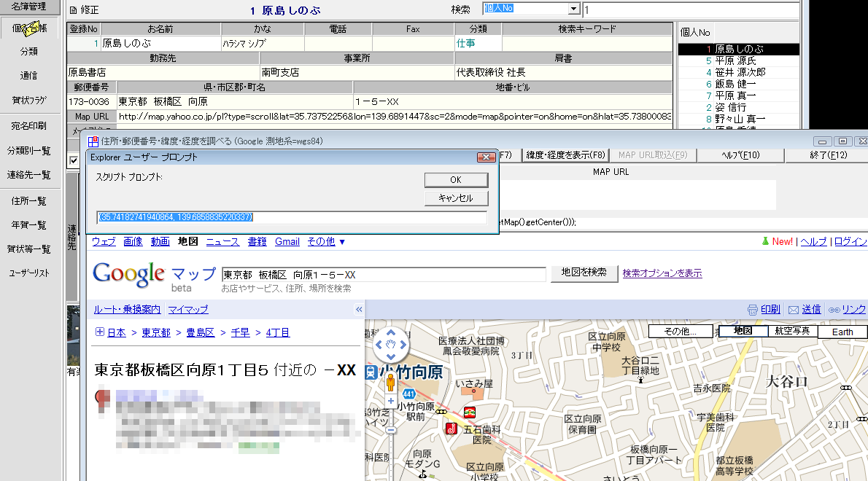The image size is (868, 481).
Task: Open the ニュース link in Google navigation
Action: coord(222,242)
